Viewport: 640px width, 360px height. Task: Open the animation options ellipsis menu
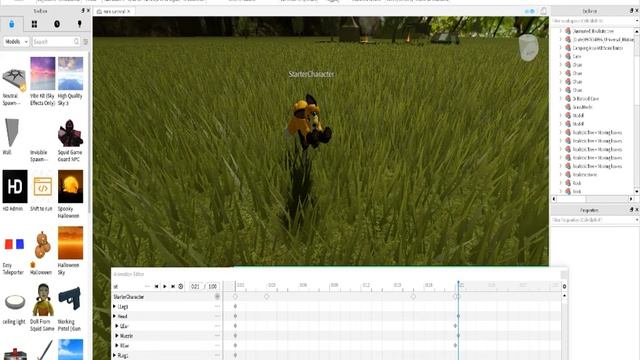[147, 287]
